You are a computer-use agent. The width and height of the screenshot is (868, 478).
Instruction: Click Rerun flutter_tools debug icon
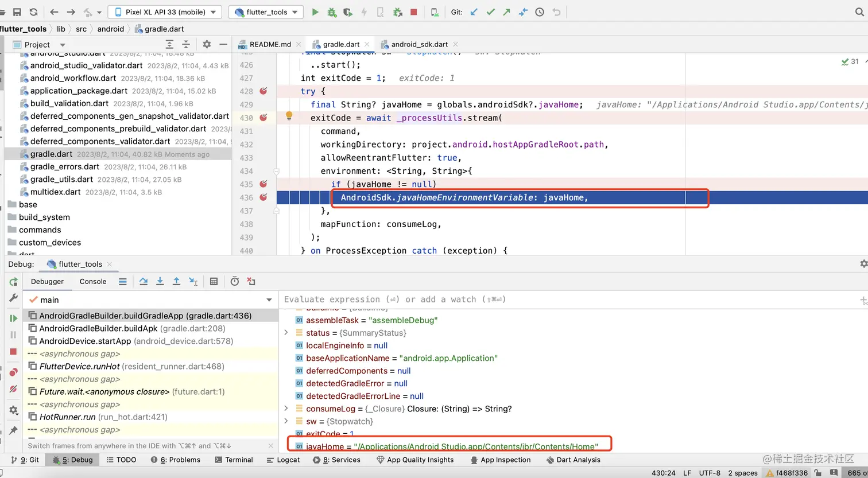pos(13,281)
